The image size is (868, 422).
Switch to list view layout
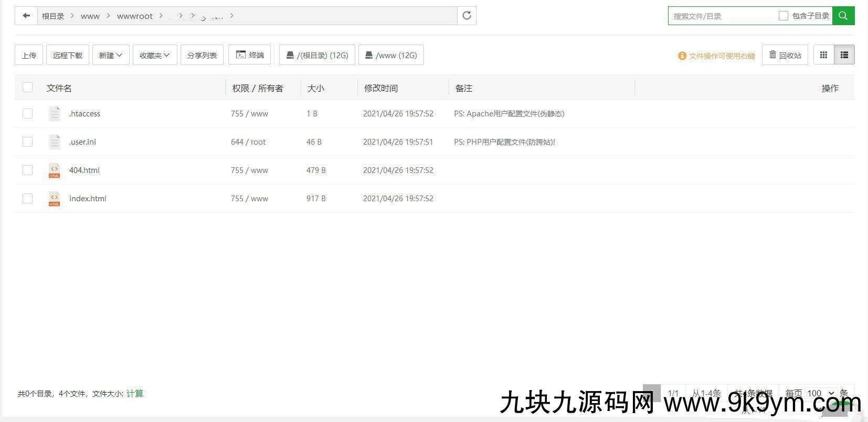(x=844, y=55)
